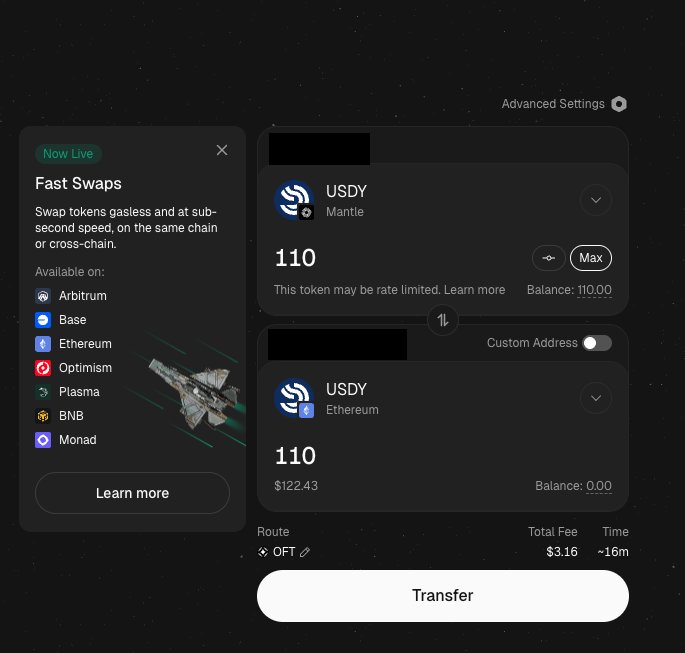Click the BNB chain icon

tap(43, 416)
